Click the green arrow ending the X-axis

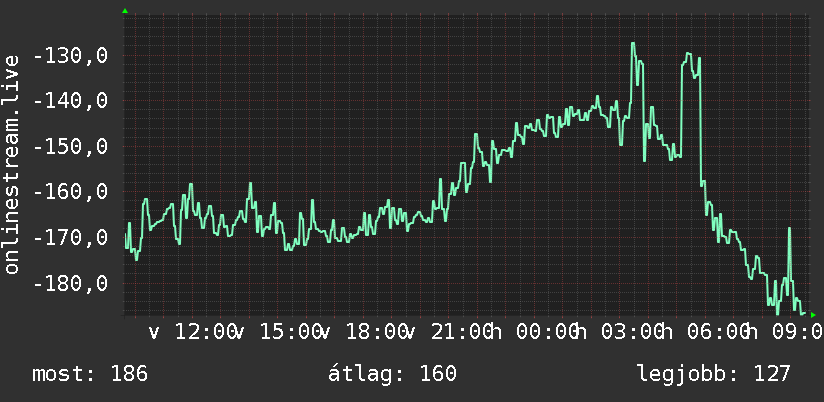[813, 315]
